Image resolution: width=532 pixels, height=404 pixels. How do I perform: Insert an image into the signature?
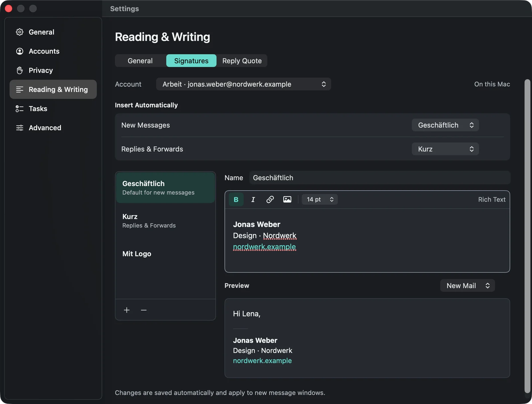pos(287,199)
